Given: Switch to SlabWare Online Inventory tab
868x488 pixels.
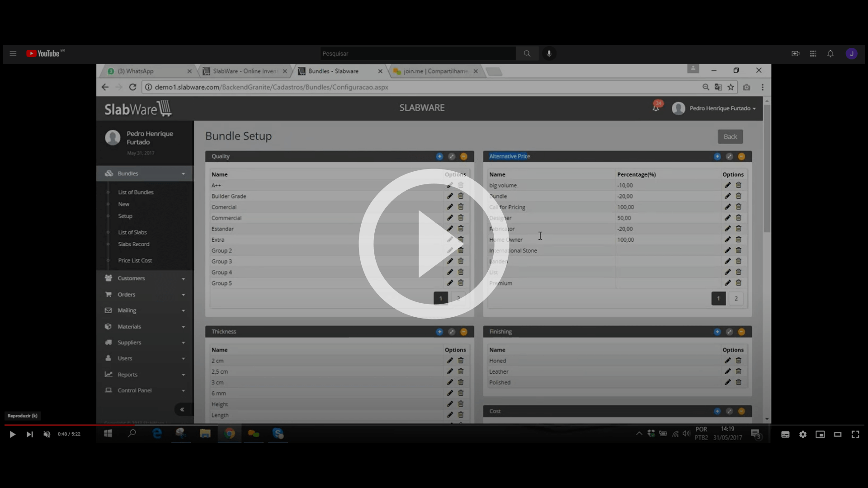Looking at the screenshot, I should 245,71.
